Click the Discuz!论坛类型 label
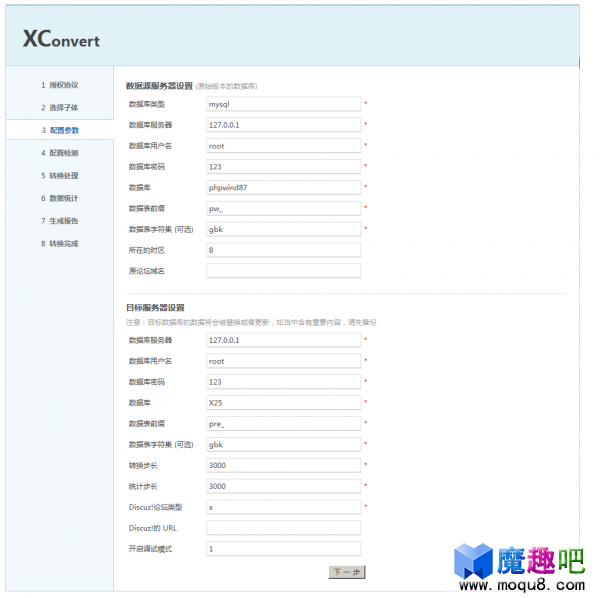600x598 pixels. (155, 507)
